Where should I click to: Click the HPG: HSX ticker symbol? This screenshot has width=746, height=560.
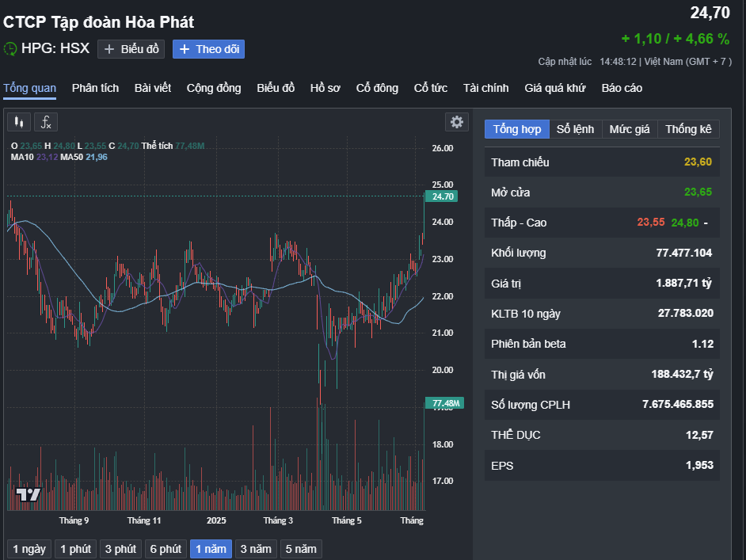coord(55,48)
